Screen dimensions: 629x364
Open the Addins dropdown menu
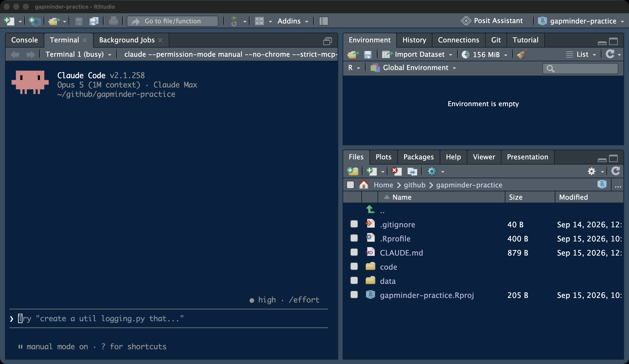(293, 21)
